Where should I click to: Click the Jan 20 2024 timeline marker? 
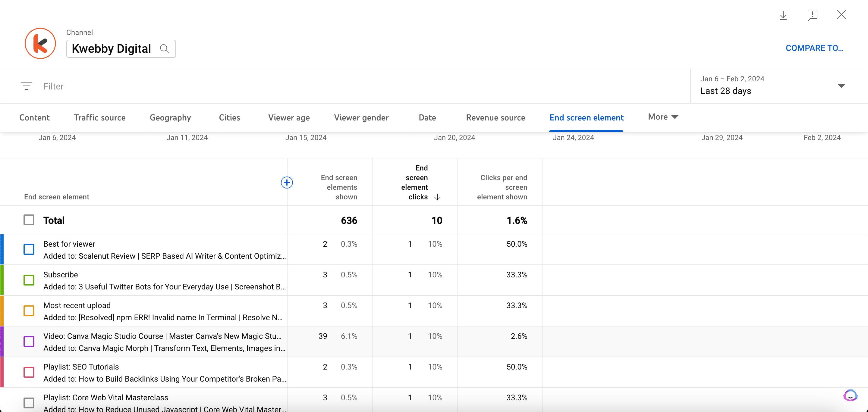point(454,138)
